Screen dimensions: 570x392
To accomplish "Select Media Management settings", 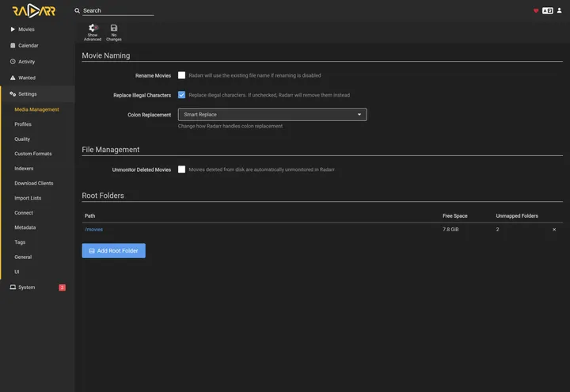I will (36, 109).
